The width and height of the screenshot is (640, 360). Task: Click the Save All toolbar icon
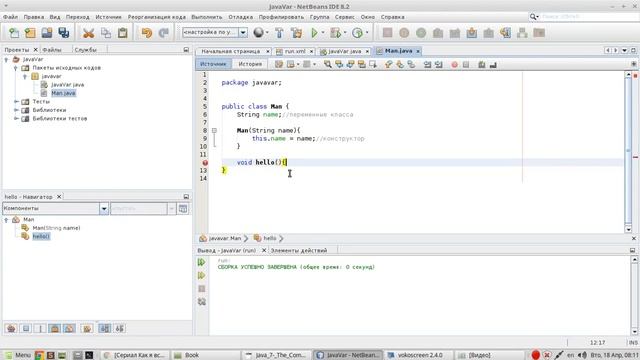click(x=64, y=33)
